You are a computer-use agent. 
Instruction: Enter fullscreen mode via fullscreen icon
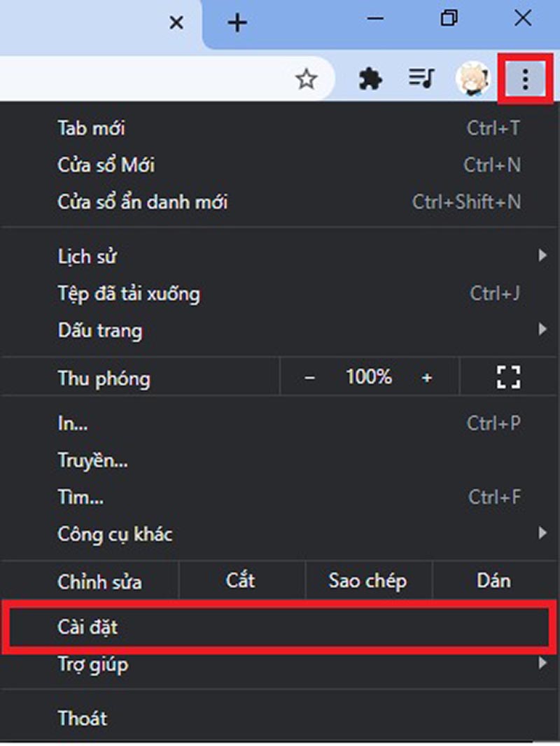point(508,377)
